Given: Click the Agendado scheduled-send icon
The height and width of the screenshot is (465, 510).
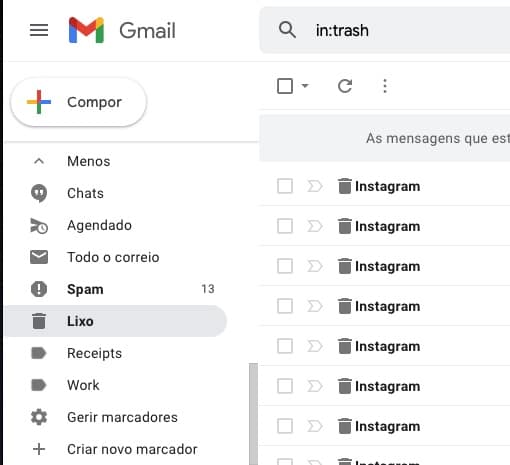Looking at the screenshot, I should tap(39, 226).
